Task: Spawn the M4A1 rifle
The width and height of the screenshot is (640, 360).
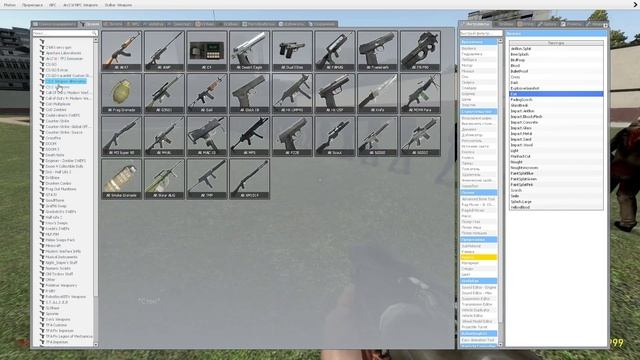Action: click(164, 136)
